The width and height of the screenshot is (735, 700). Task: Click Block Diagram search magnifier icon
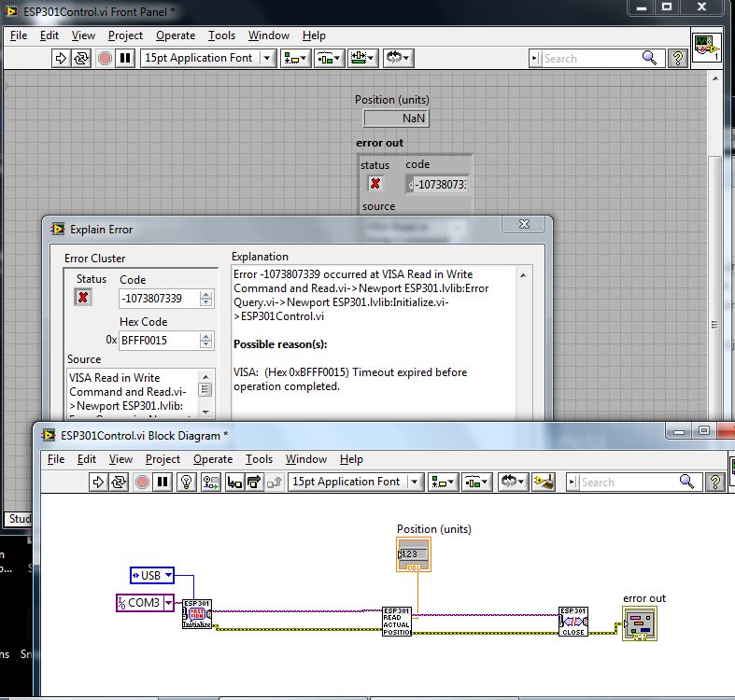686,482
